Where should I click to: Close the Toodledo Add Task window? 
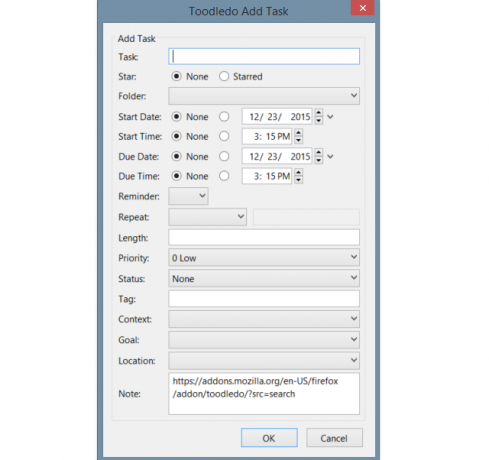363,8
